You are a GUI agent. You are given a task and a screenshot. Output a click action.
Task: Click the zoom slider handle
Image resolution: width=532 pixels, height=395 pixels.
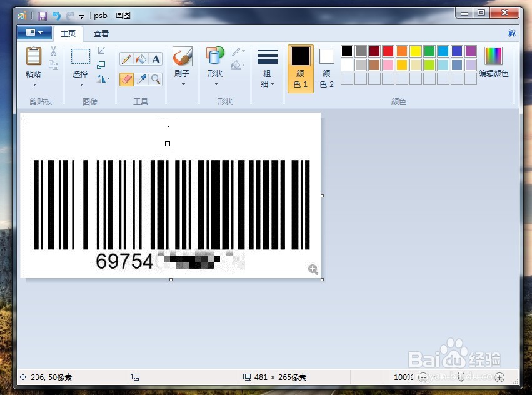pyautogui.click(x=461, y=376)
